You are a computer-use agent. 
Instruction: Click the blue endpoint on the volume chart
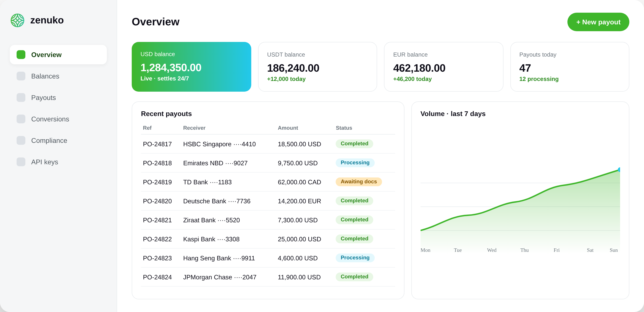[x=619, y=170]
